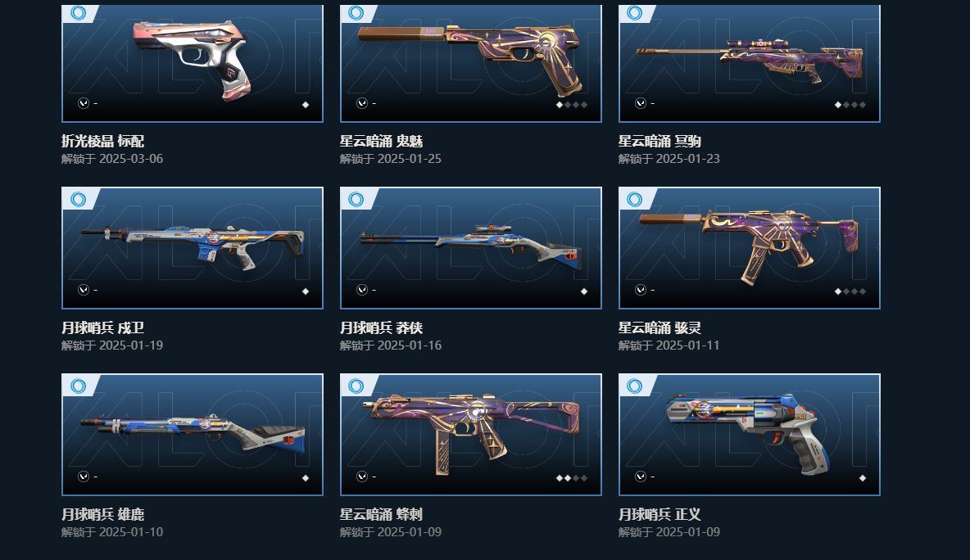Click the tier badge on 月球哨兵 莽侠 card
970x560 pixels.
(356, 199)
